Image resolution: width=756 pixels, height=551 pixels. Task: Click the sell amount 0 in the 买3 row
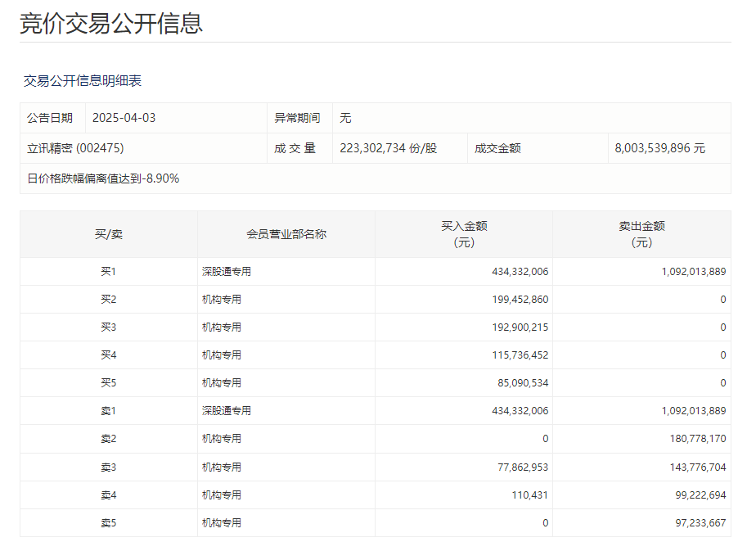(722, 327)
